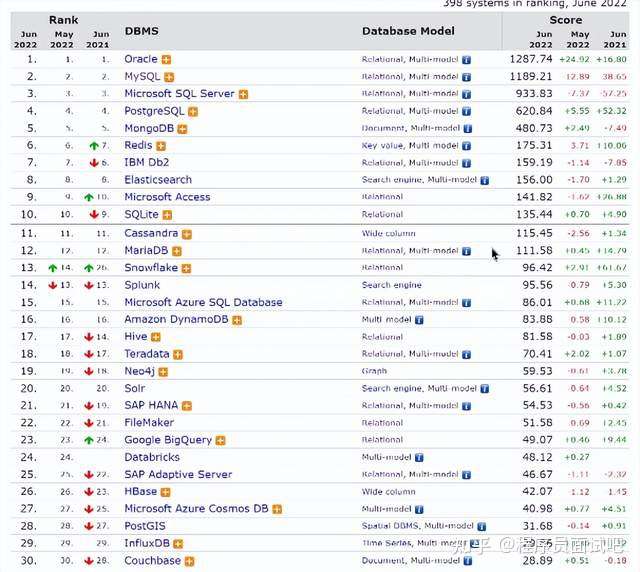The image size is (640, 572).
Task: Open the Solr link
Action: [135, 388]
